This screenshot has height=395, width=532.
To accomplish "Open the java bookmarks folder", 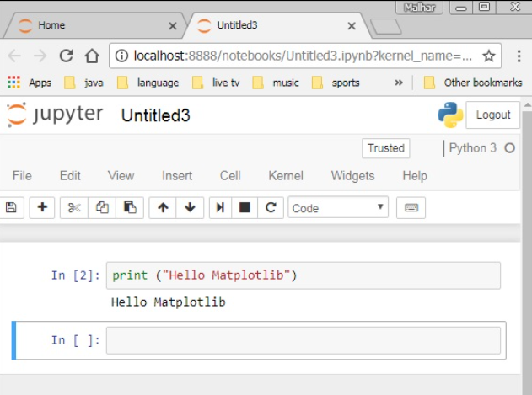I will (x=83, y=83).
